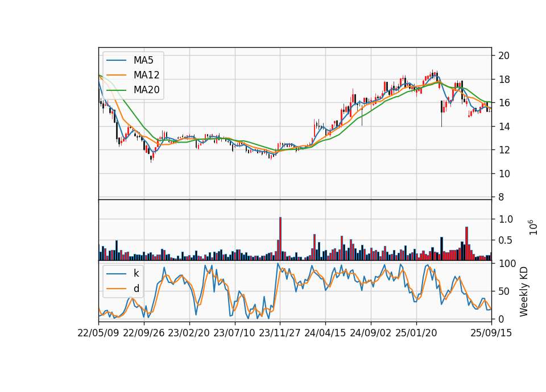
Task: Click the blue MA5 legend line sample
Action: tap(116, 60)
